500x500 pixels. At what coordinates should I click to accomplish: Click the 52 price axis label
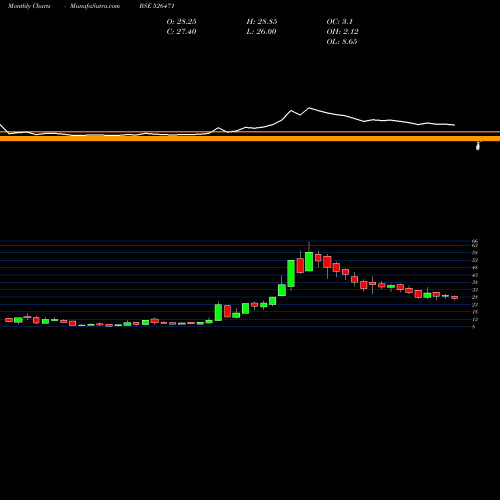(x=475, y=260)
